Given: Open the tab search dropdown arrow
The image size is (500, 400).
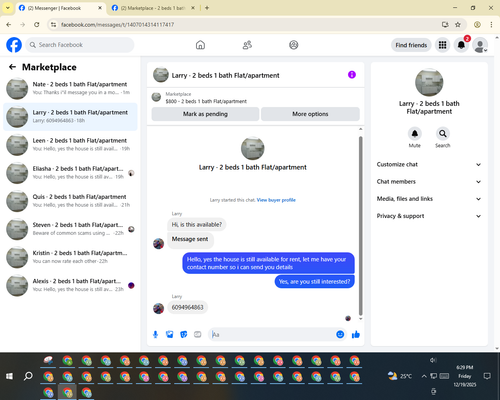Looking at the screenshot, I should coord(8,8).
